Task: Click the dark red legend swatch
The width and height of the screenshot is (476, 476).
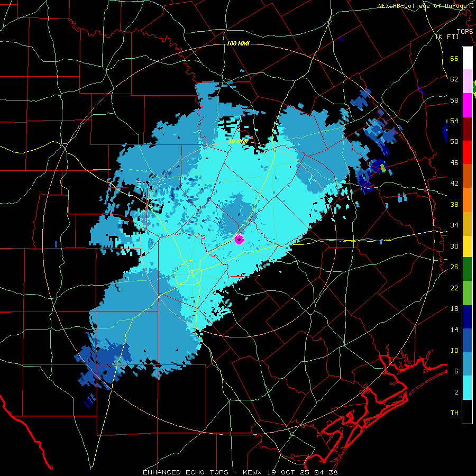Action: pyautogui.click(x=467, y=129)
